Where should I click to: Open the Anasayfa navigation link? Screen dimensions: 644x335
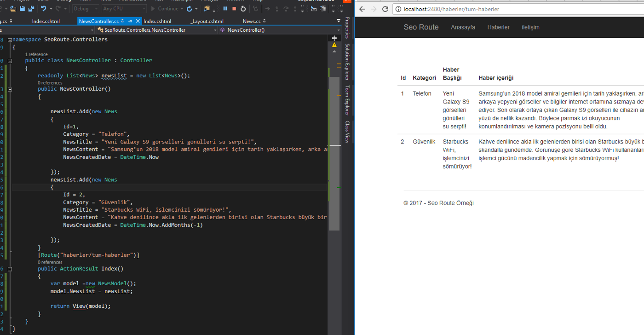(463, 27)
